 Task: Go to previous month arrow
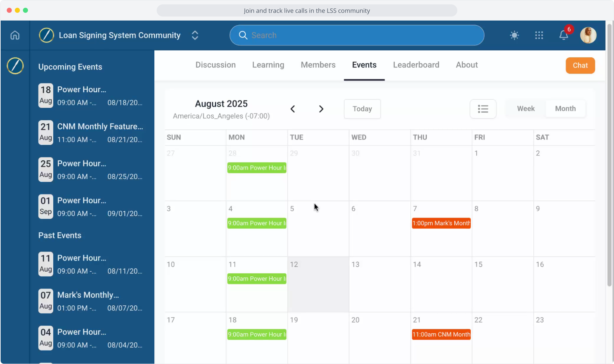click(293, 109)
